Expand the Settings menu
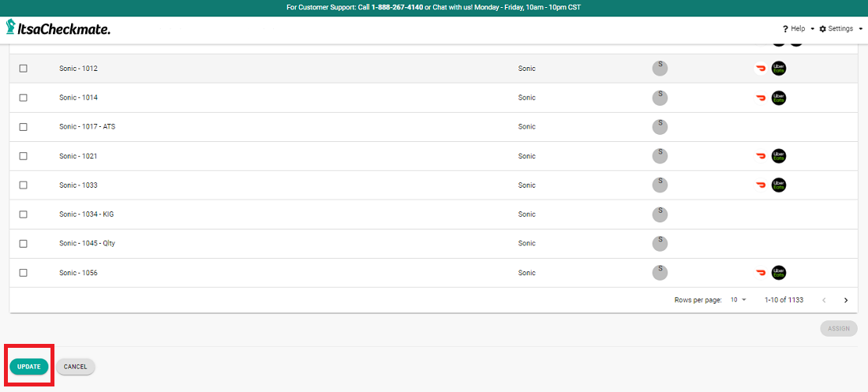Image resolution: width=868 pixels, height=392 pixels. (840, 28)
